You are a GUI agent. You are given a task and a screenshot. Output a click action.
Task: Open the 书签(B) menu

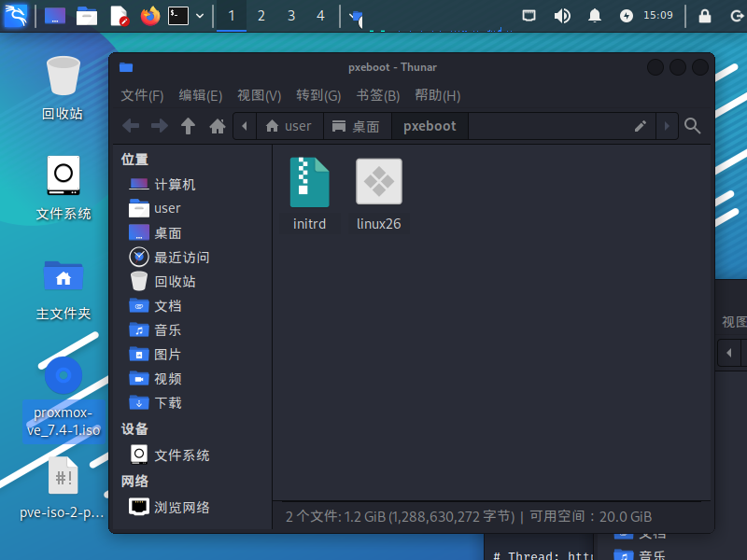pos(377,95)
